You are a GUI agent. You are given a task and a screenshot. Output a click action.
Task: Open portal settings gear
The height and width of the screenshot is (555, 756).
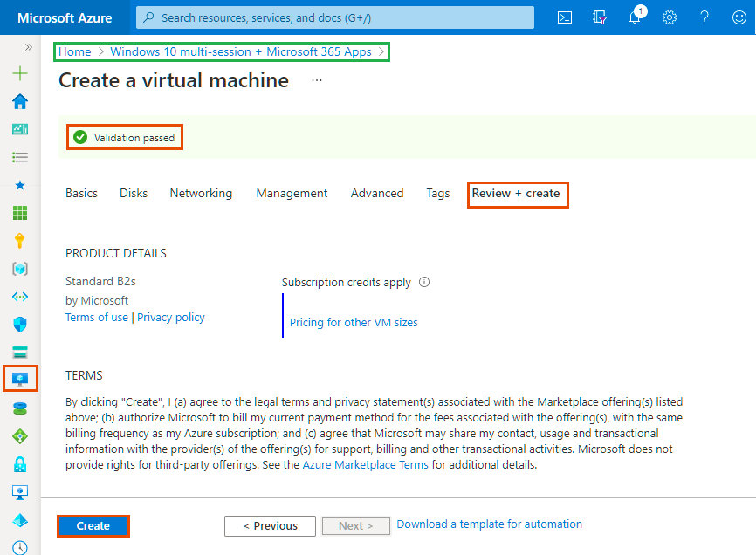pos(670,17)
